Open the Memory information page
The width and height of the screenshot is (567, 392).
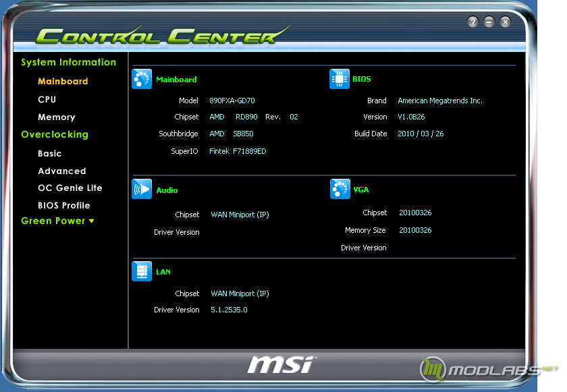(x=57, y=117)
